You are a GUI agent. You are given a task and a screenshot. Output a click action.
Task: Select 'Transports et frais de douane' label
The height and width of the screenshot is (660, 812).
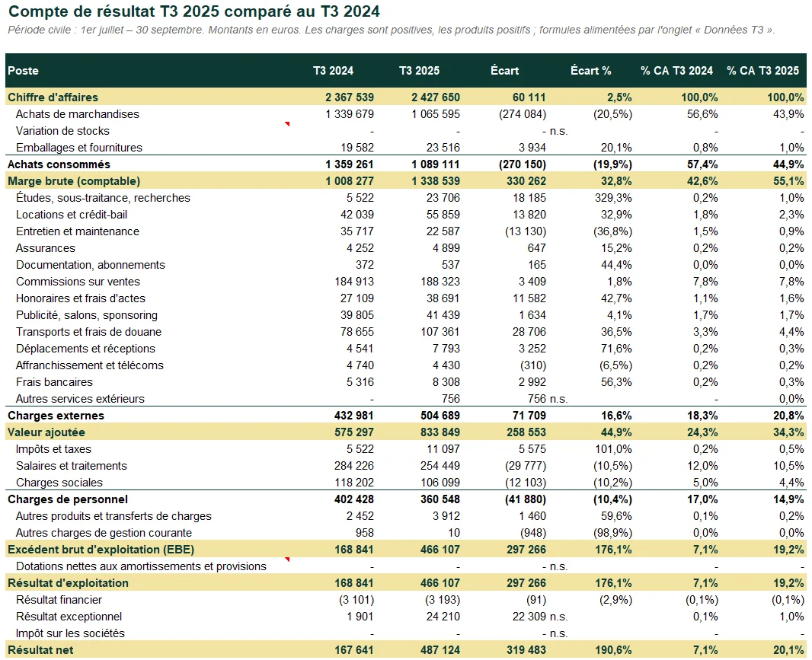(88, 332)
